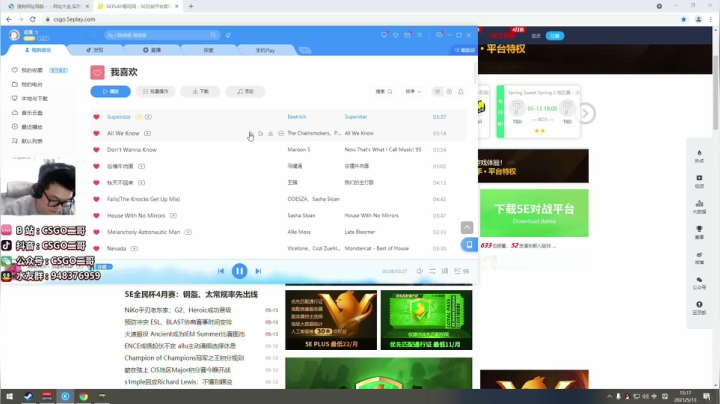720x404 pixels.
Task: Open the 5E PLUS promotion thumbnail
Action: point(331,320)
